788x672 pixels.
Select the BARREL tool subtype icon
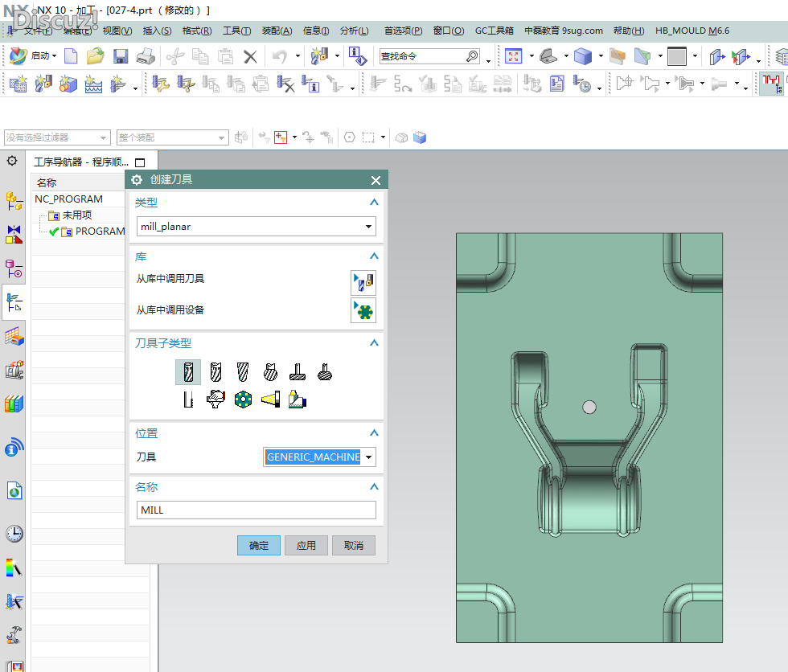point(325,372)
